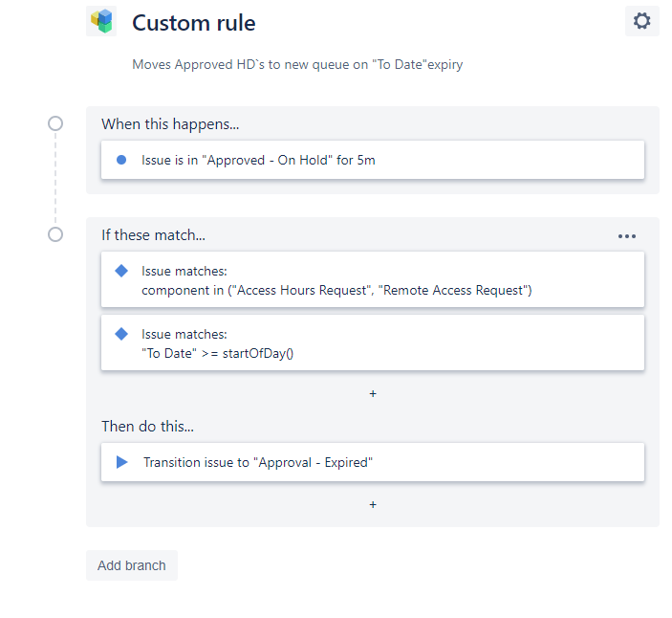This screenshot has width=672, height=618.
Task: Click the Add branch button
Action: (x=132, y=565)
